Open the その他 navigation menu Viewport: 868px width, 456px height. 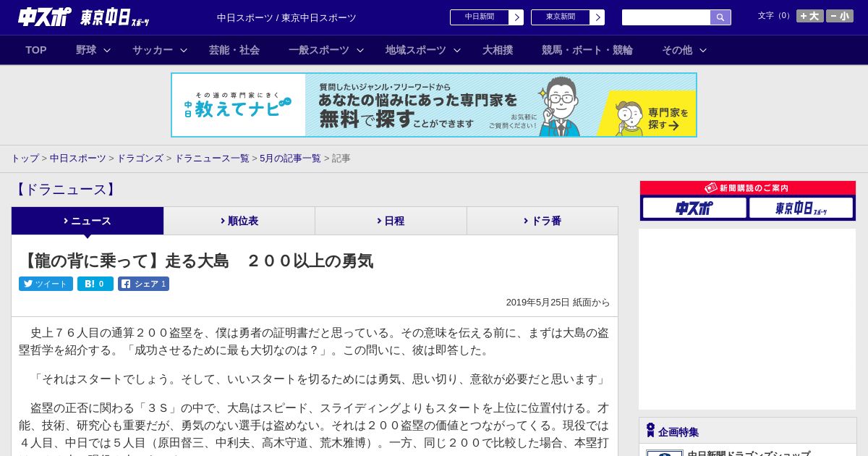click(x=677, y=50)
